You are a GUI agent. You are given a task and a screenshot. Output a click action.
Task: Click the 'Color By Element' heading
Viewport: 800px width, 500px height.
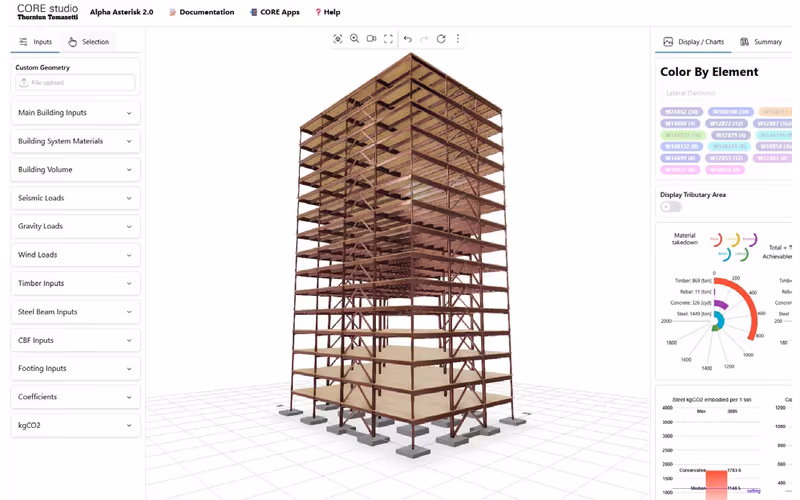pos(709,72)
